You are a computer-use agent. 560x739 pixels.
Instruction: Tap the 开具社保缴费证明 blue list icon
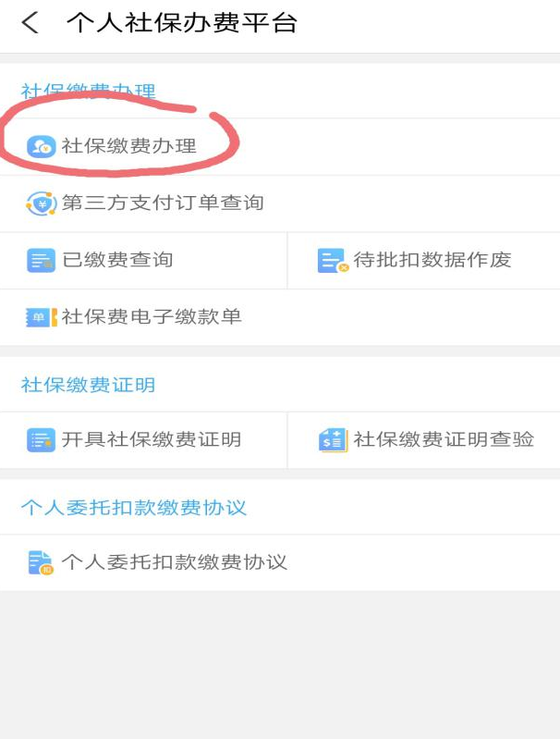[41, 439]
